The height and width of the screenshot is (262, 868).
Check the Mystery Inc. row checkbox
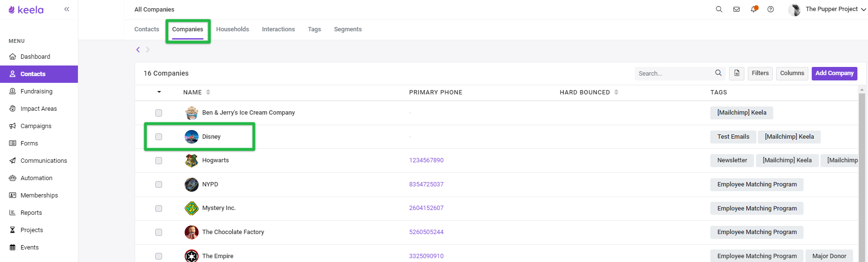tap(159, 209)
